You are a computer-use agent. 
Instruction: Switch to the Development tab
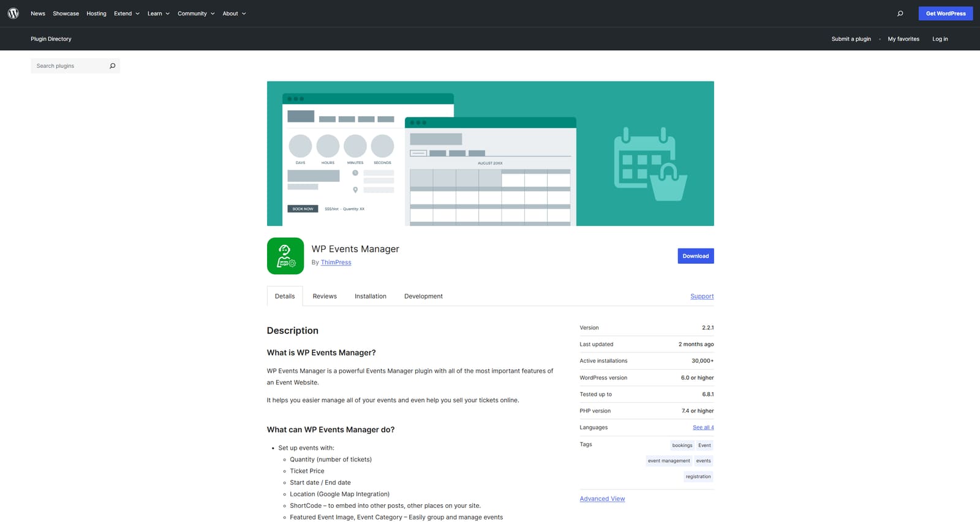tap(423, 296)
